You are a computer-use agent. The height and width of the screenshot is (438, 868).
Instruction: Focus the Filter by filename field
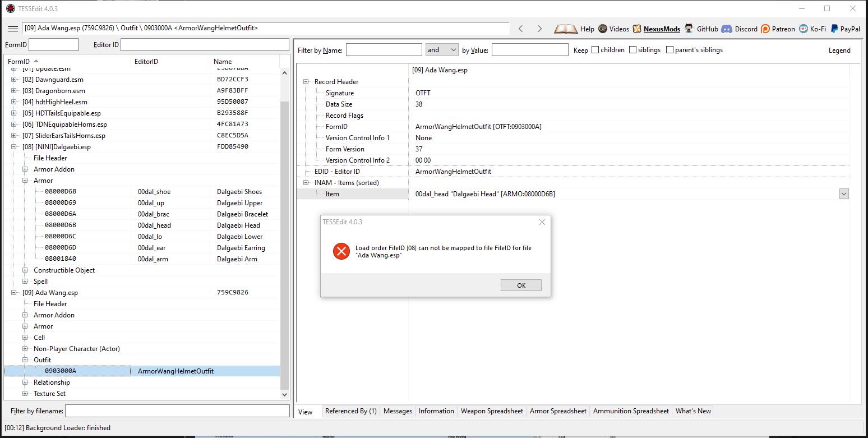coord(177,411)
